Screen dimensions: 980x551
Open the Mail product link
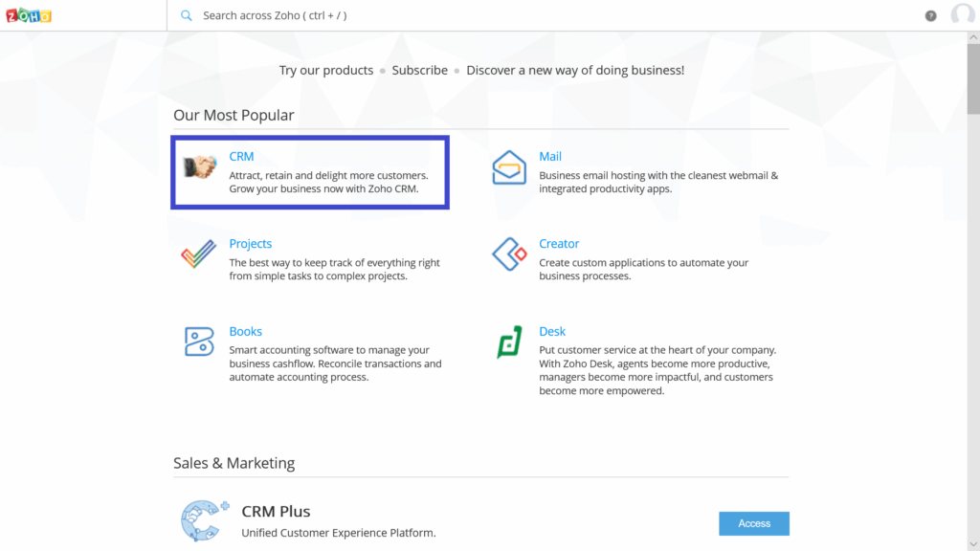[550, 156]
